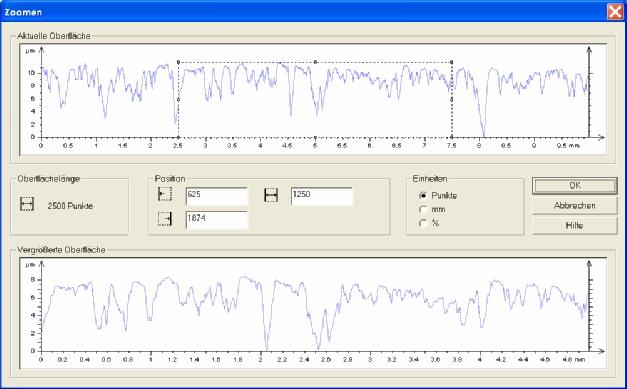The height and width of the screenshot is (389, 627).
Task: Select the Punkte units radio button
Action: (423, 195)
